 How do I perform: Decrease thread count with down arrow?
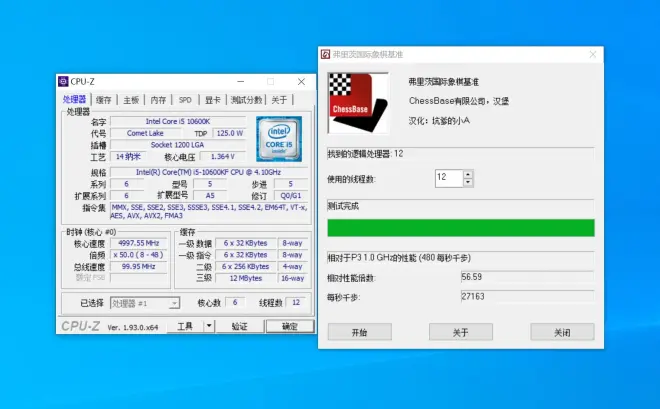468,183
